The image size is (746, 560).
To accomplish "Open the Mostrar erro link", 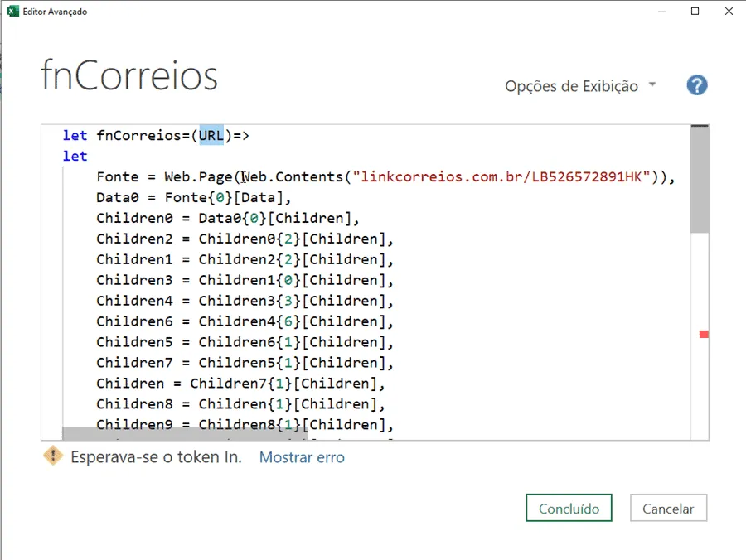I will [x=302, y=457].
